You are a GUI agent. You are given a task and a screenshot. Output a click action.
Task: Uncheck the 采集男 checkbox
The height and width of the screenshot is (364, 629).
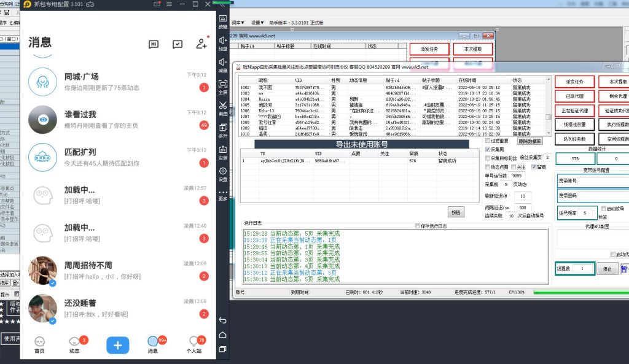click(488, 149)
